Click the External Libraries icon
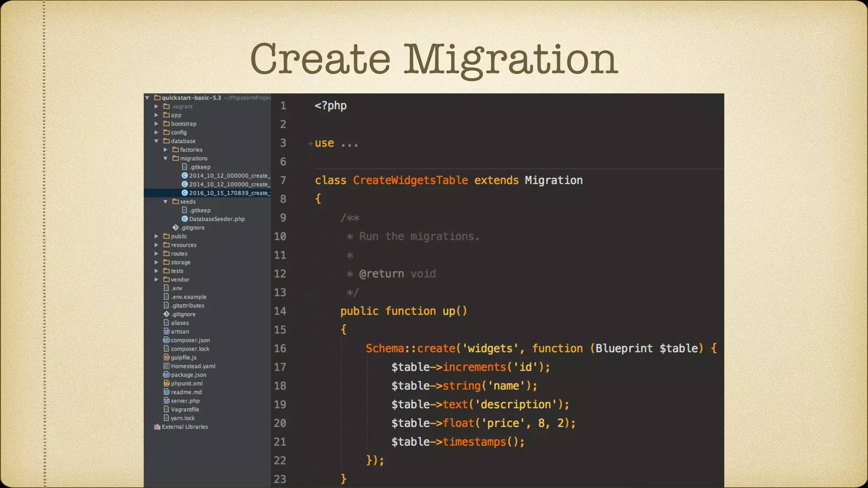This screenshot has height=488, width=868. tap(157, 427)
